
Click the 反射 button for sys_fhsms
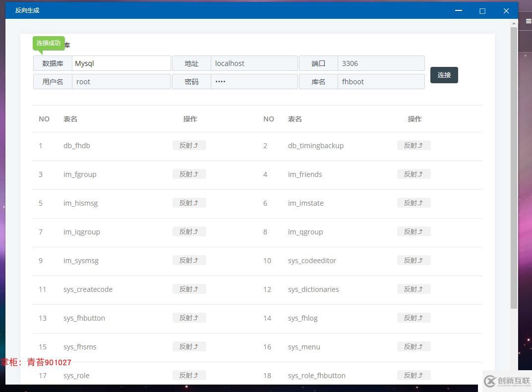(x=189, y=346)
